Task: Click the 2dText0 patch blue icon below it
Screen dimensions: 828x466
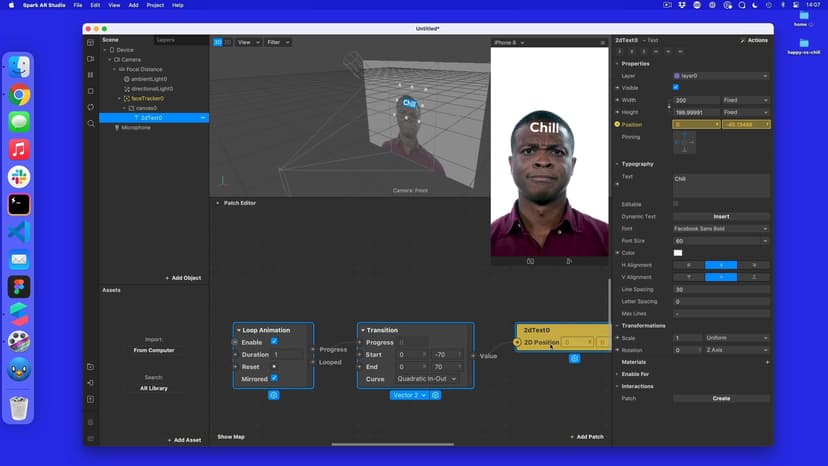Action: pos(575,358)
